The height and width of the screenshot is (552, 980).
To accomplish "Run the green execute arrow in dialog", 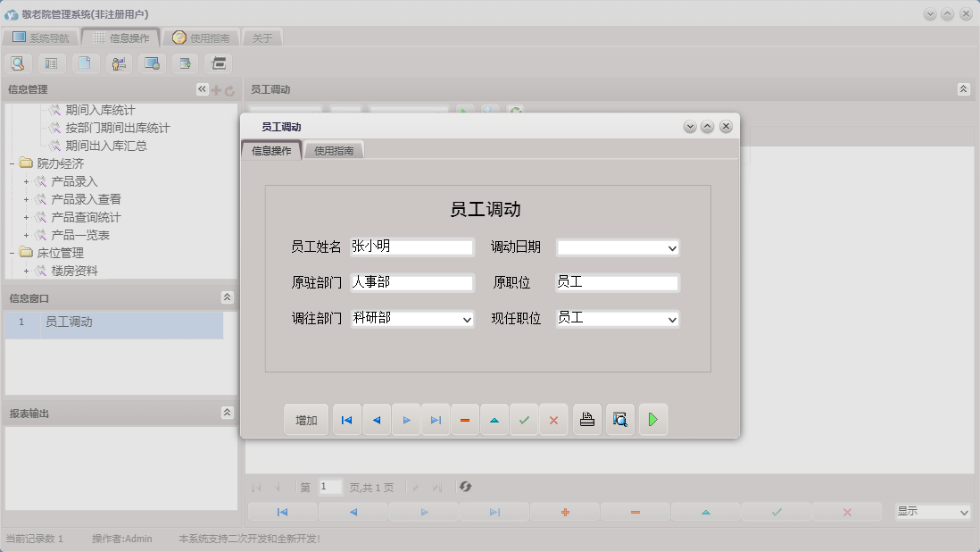I will 653,419.
